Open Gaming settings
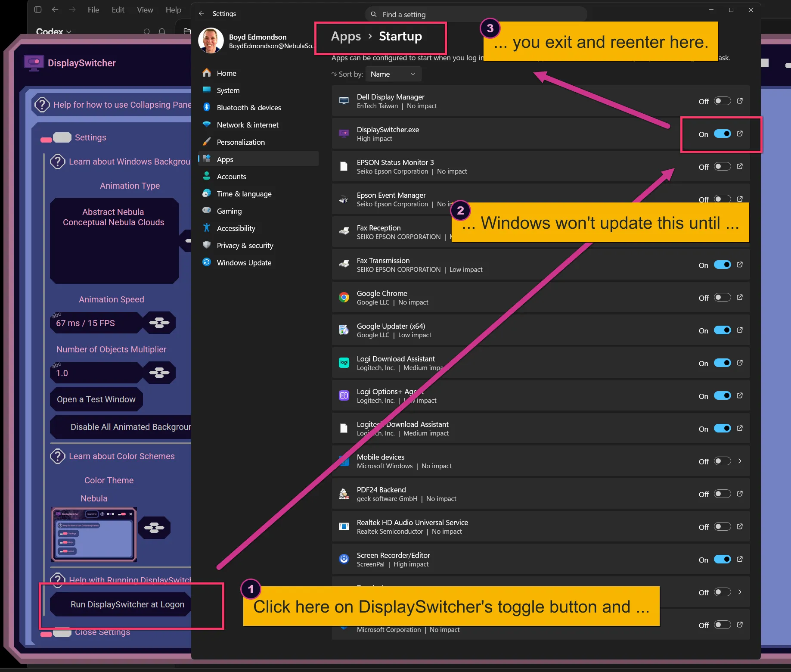The height and width of the screenshot is (672, 791). click(x=257, y=211)
